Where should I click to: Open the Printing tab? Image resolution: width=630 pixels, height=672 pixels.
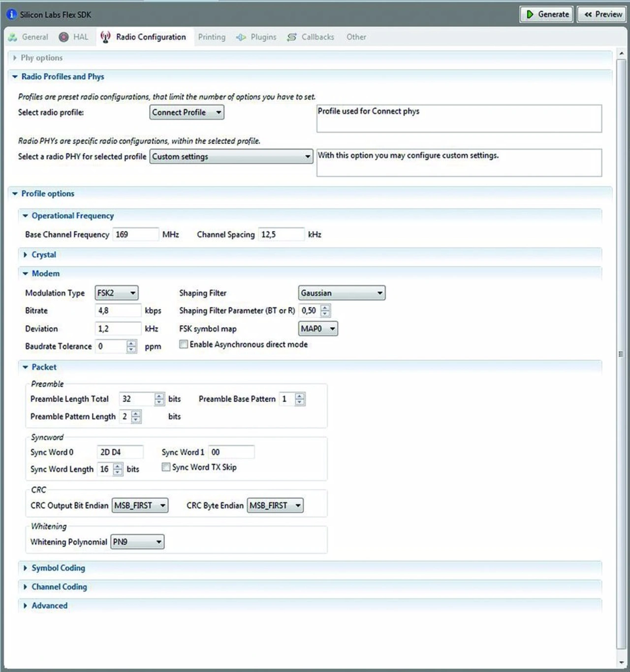212,37
